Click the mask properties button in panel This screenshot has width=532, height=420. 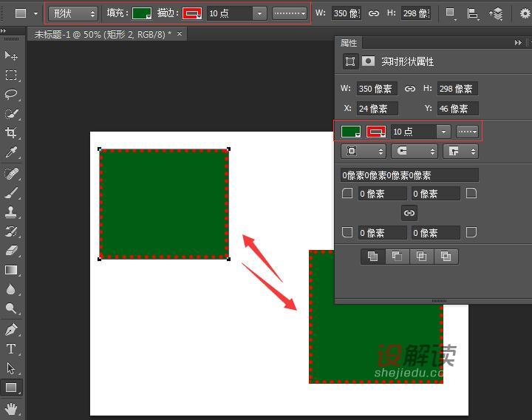tap(368, 61)
